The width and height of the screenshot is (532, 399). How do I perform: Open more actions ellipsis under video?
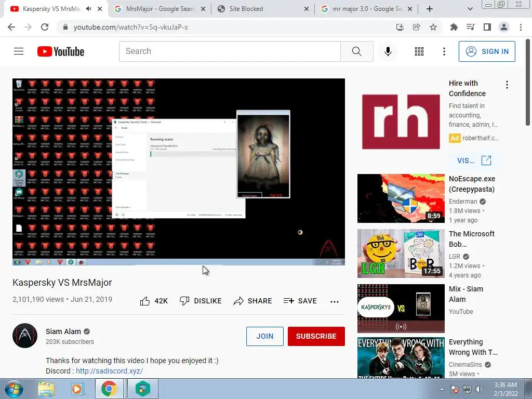coord(335,302)
